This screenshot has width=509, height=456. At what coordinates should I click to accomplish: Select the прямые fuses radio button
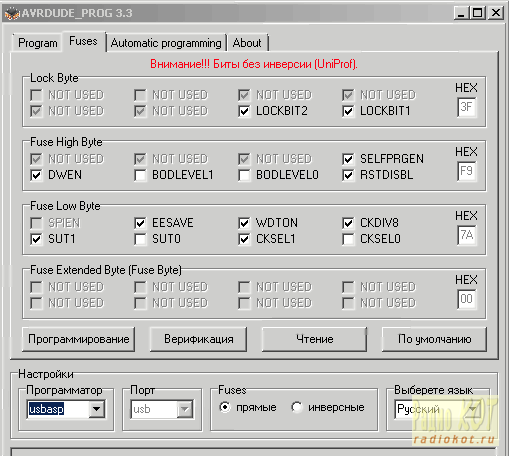coord(225,407)
